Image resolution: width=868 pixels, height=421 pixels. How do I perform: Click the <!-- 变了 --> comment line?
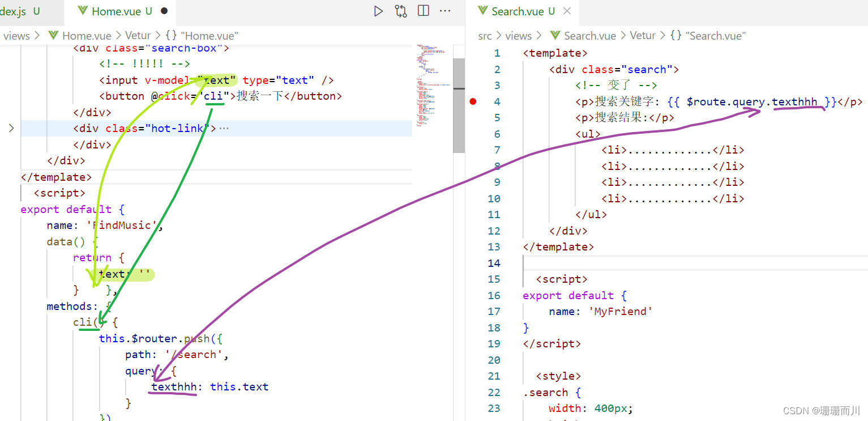(x=616, y=86)
